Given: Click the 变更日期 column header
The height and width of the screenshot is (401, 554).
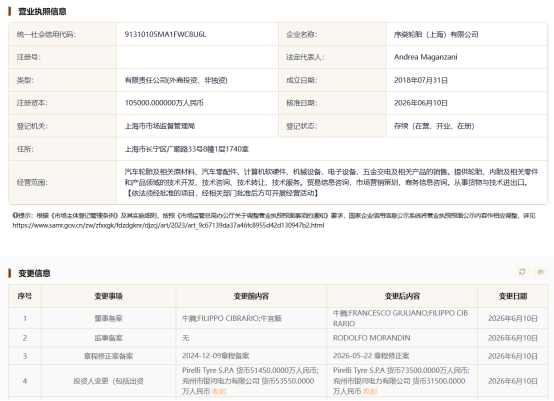Looking at the screenshot, I should (513, 296).
